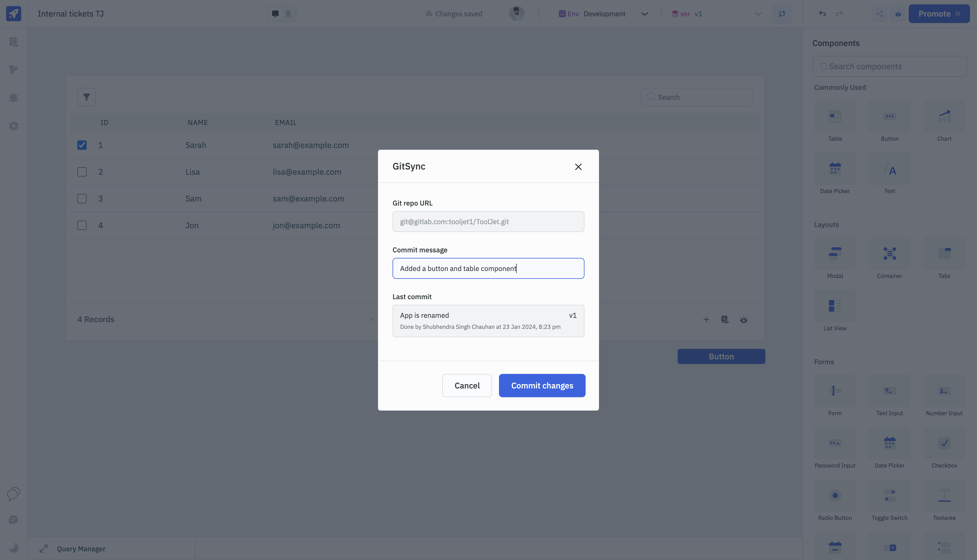Click the inspect eye icon query manager
This screenshot has width=977, height=560.
click(x=744, y=319)
